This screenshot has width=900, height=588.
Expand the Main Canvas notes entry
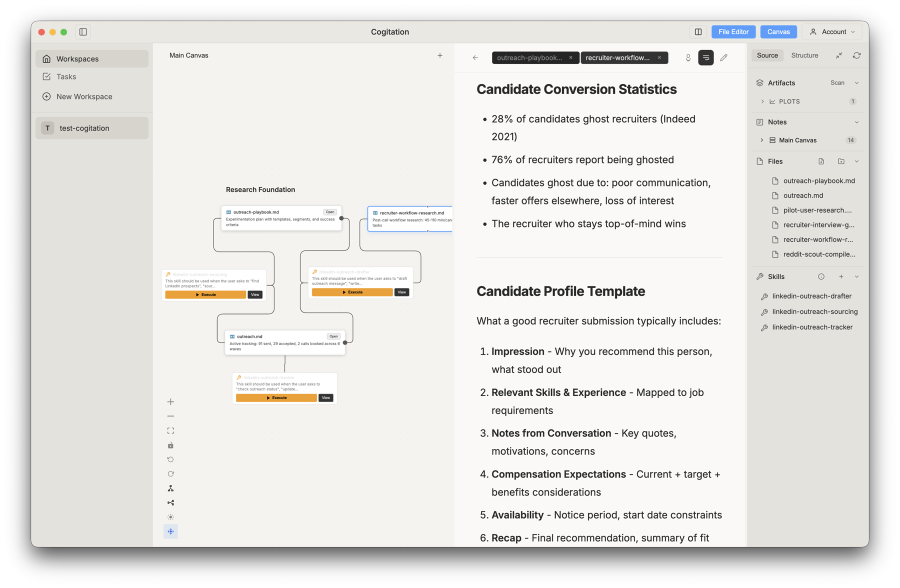coord(762,140)
